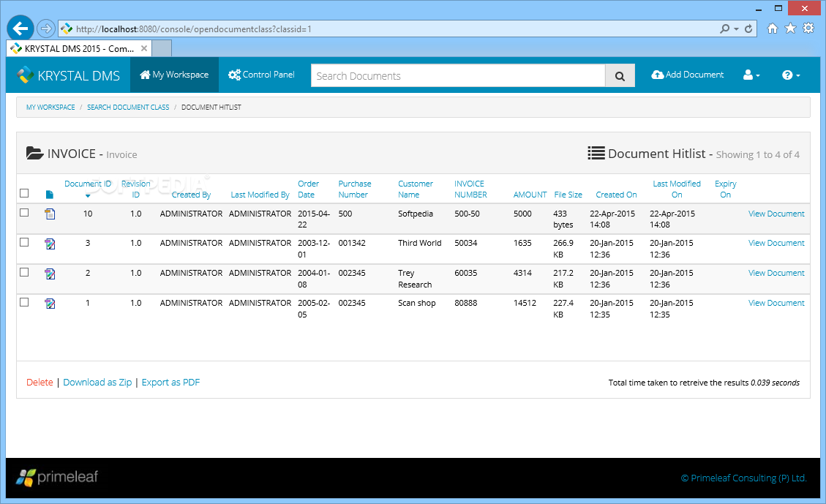Viewport: 826px width, 504px height.
Task: Click the INVOICE folder heading icon
Action: [35, 154]
